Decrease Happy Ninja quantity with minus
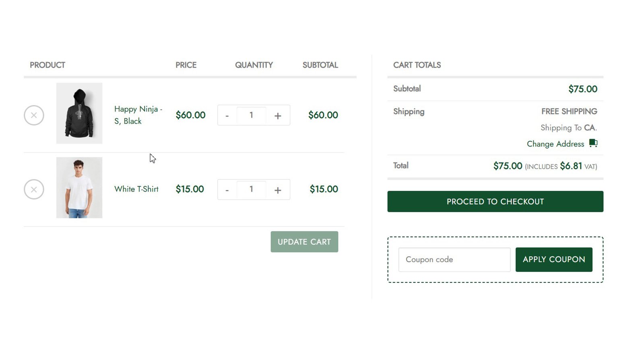The height and width of the screenshot is (342, 644). coord(227,116)
